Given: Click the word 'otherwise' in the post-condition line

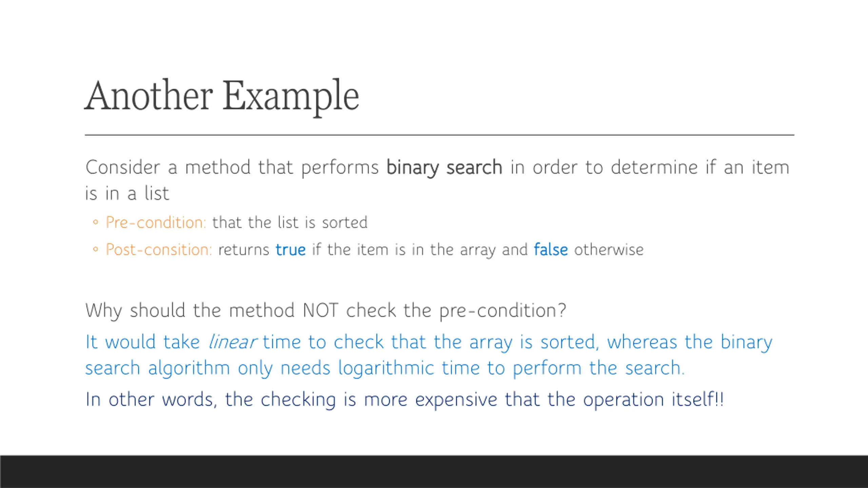Looking at the screenshot, I should click(609, 250).
